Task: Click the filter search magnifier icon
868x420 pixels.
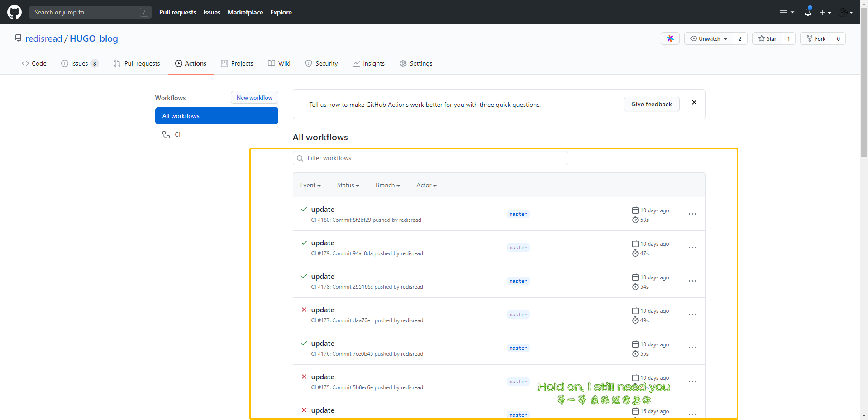Action: [300, 158]
